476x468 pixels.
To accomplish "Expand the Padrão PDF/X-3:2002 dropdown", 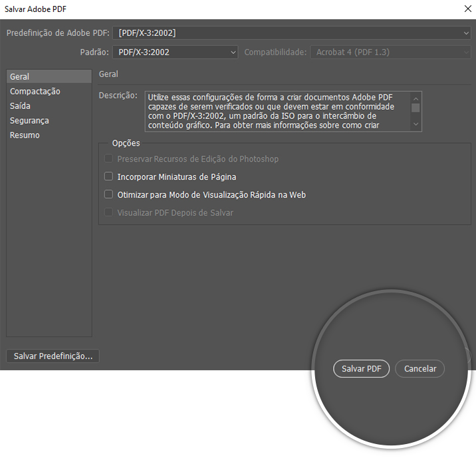I will pyautogui.click(x=176, y=52).
